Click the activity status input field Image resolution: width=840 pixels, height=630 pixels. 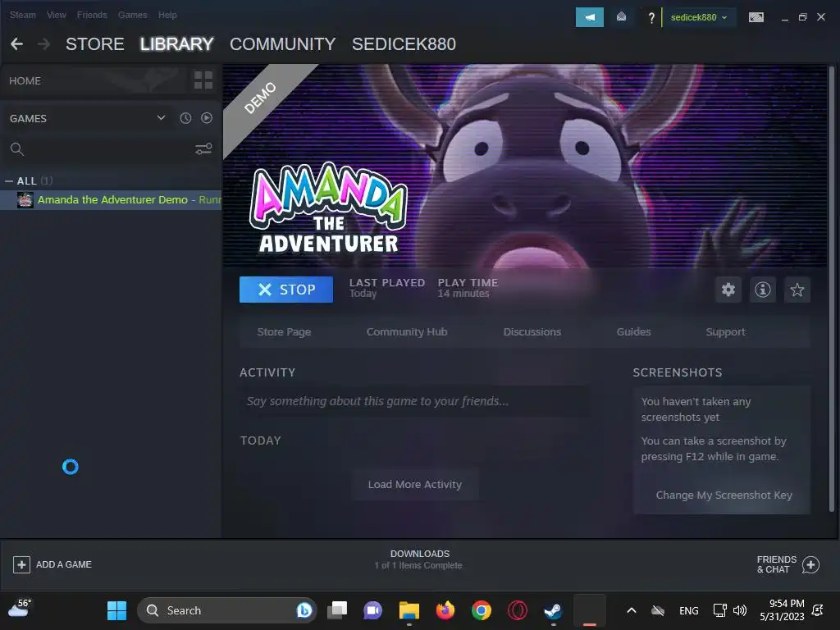[414, 401]
